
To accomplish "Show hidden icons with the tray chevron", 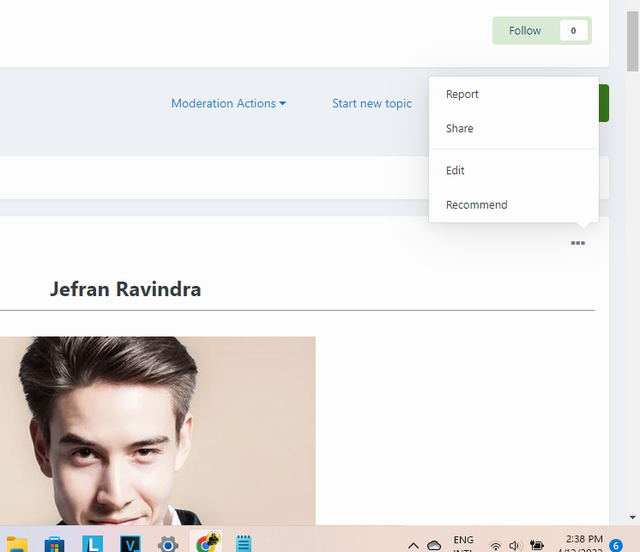I will (x=413, y=546).
